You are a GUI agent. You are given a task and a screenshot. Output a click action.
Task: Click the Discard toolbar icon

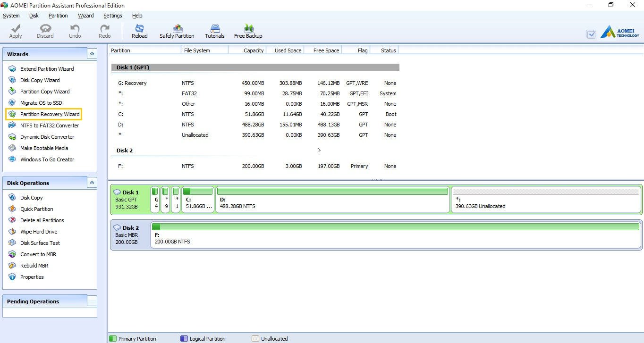point(45,29)
